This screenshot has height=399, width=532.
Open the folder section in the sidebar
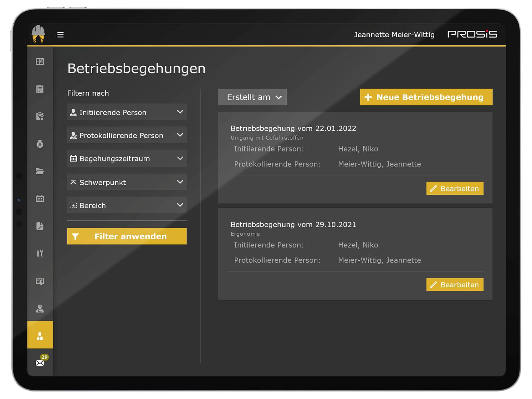[x=40, y=171]
